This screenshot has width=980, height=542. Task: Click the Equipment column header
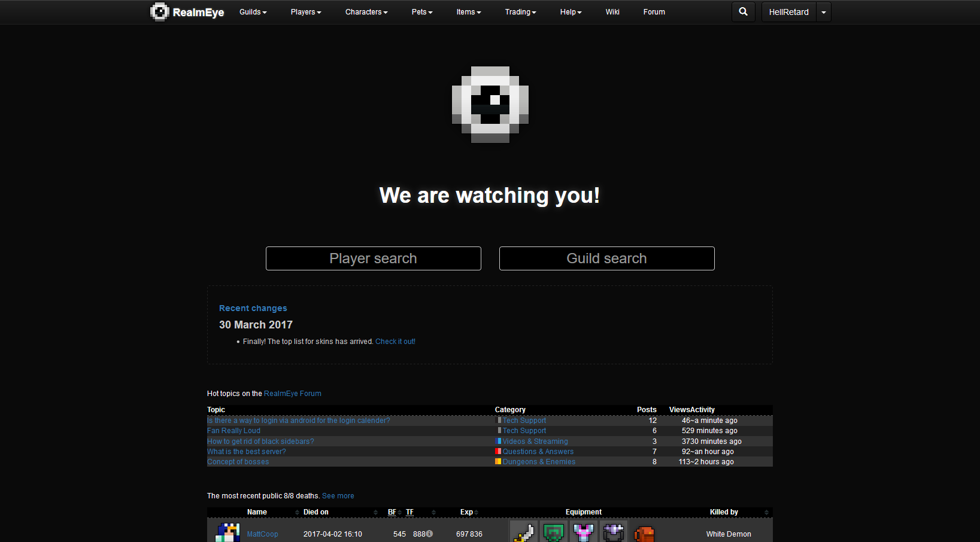(x=584, y=512)
